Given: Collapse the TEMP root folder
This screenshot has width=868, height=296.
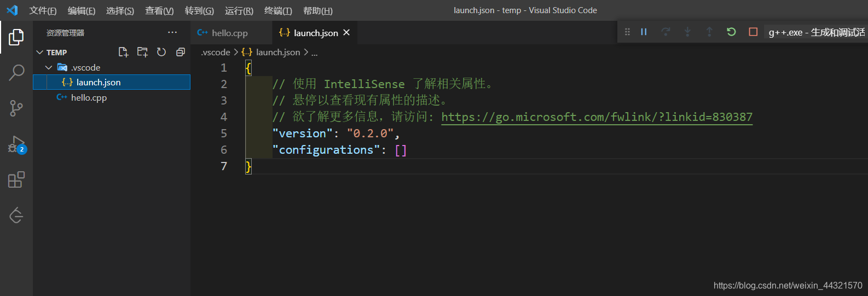Looking at the screenshot, I should click(39, 53).
